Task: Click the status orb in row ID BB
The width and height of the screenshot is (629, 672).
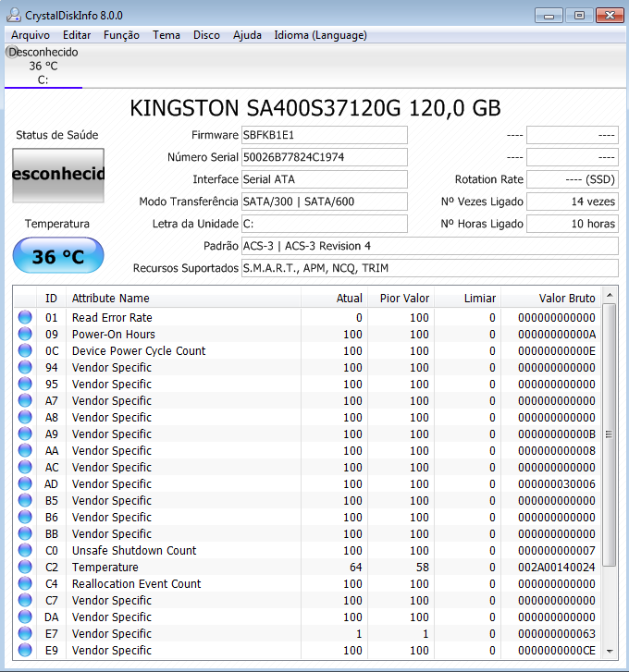Action: tap(25, 533)
